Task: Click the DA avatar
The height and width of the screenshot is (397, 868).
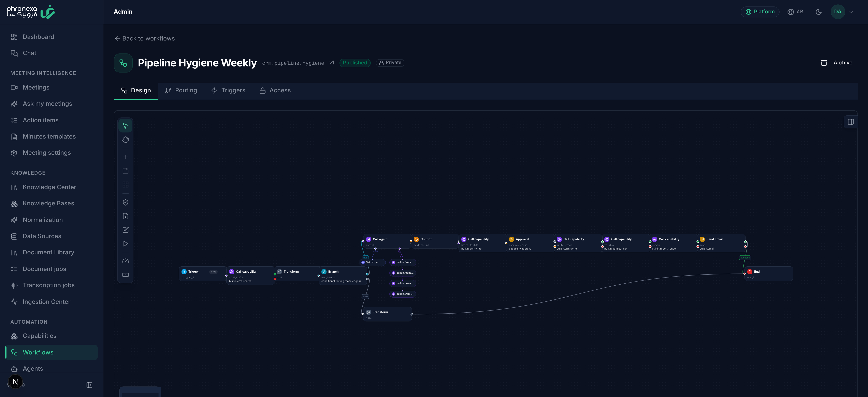Action: pos(838,12)
